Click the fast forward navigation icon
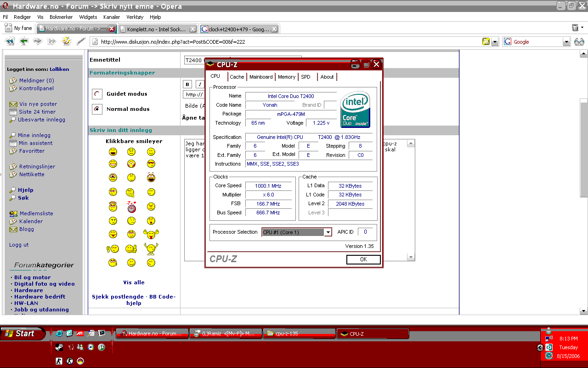The width and height of the screenshot is (588, 368). (x=52, y=41)
